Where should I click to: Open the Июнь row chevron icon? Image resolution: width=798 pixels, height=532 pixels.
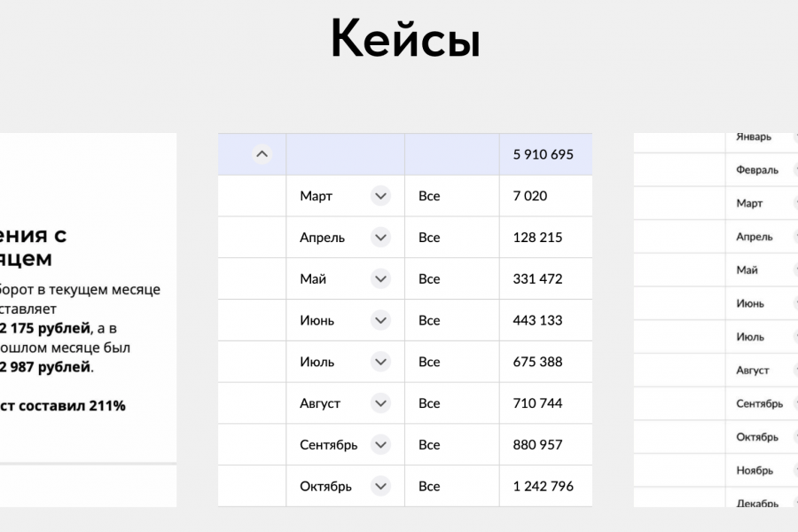coord(380,320)
